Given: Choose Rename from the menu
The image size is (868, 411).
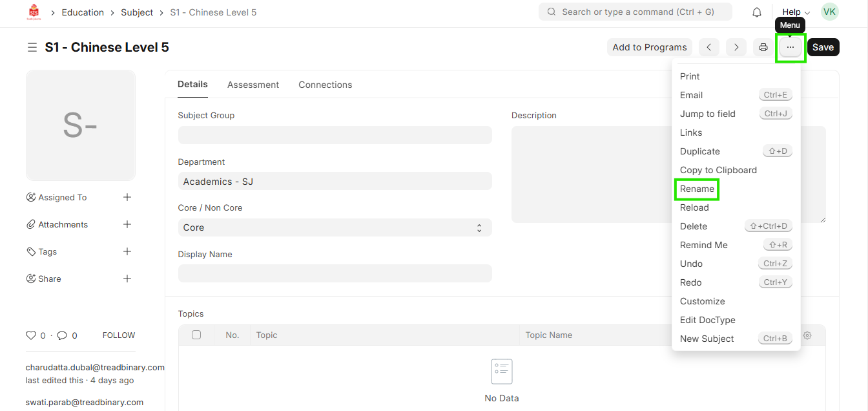Looking at the screenshot, I should [697, 189].
